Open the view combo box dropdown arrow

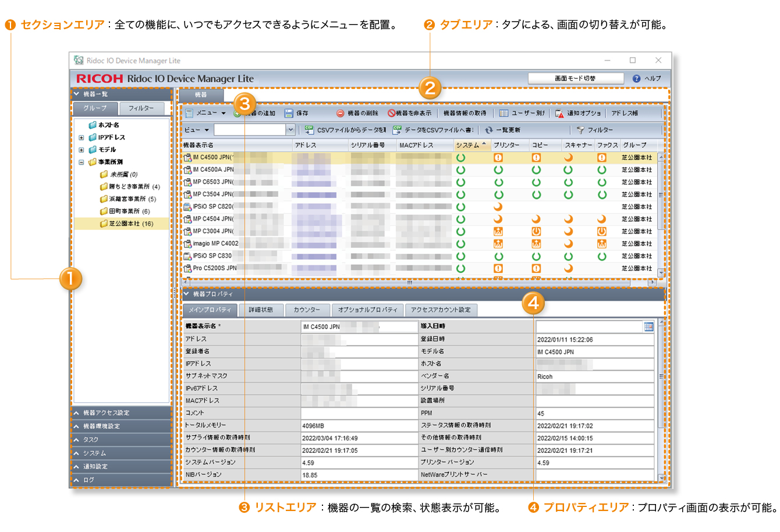(x=290, y=130)
